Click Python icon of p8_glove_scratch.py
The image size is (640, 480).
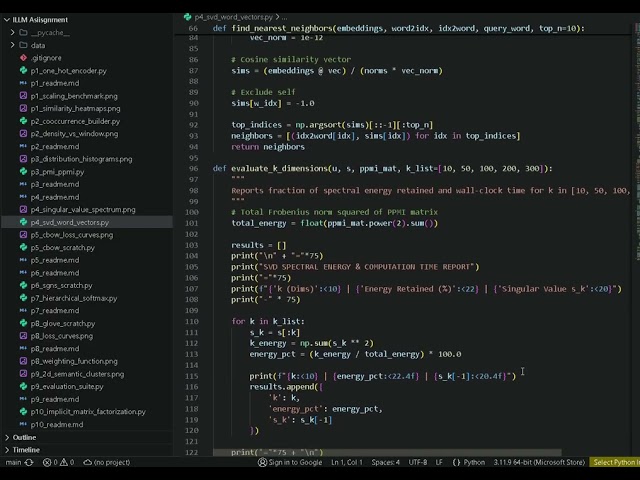pyautogui.click(x=23, y=323)
